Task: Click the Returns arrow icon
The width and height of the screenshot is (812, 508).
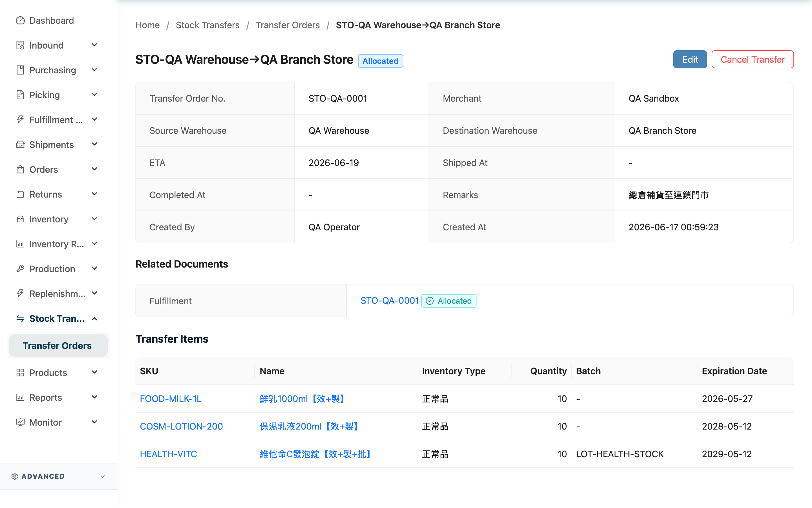Action: (x=20, y=194)
